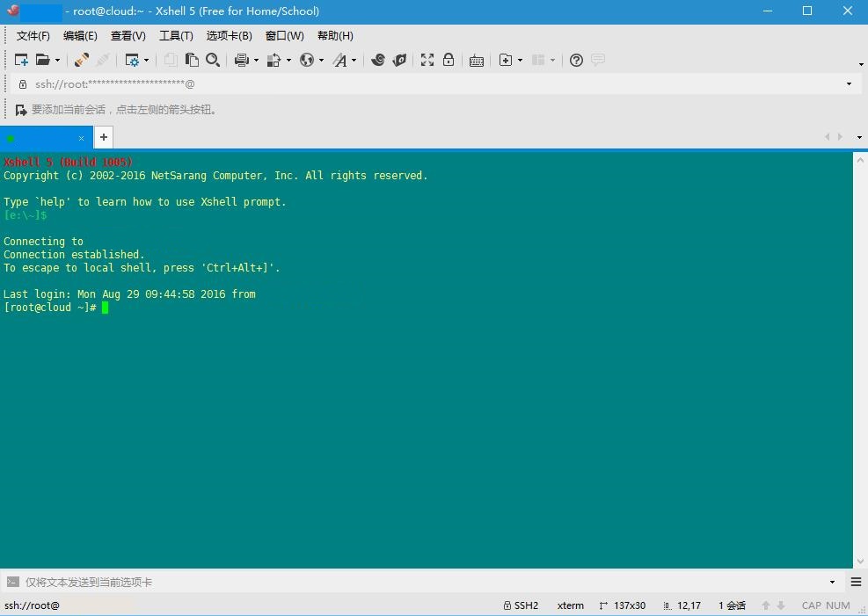868x616 pixels.
Task: Click the file transfer icon
Action: [274, 60]
